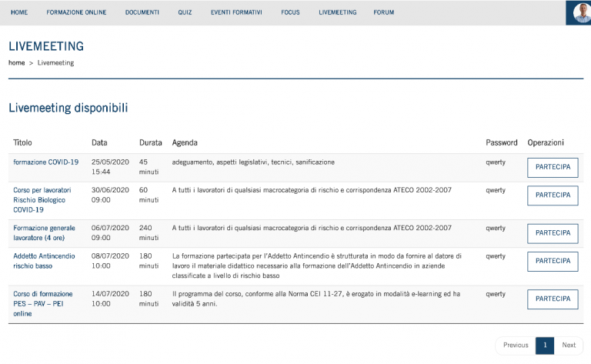Screen dimensions: 591x364
Task: Click 180 minuti in Addetto Antincendio row
Action: (149, 261)
